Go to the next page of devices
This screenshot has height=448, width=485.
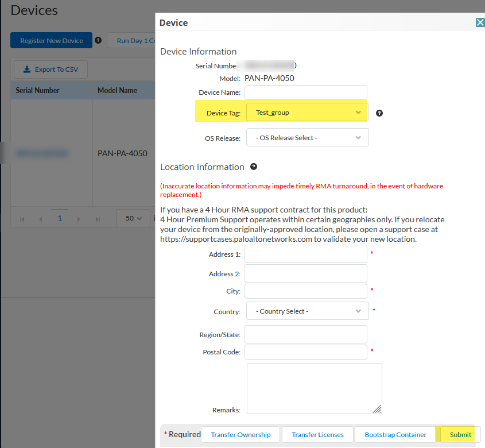tap(79, 219)
